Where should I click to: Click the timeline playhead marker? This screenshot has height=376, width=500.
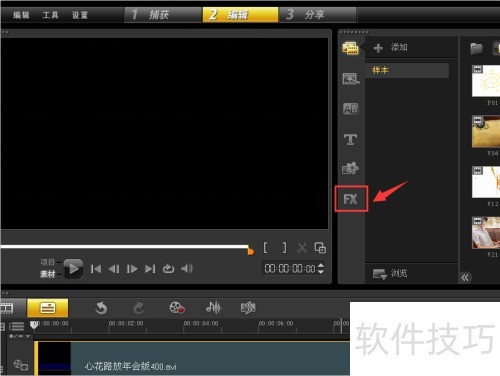(34, 325)
